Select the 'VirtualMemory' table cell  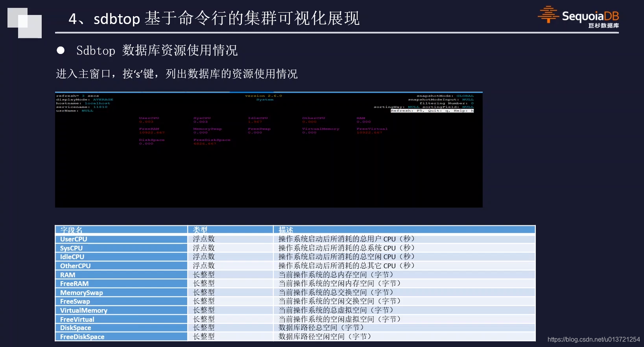pos(121,310)
